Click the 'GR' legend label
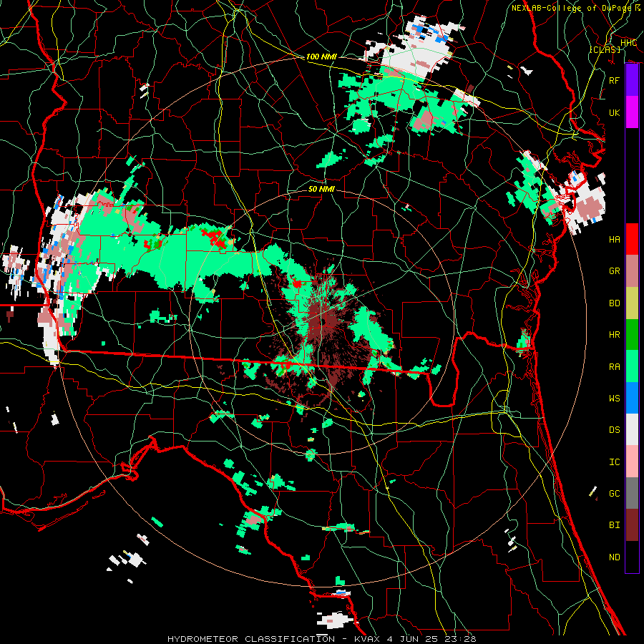Image resolution: width=644 pixels, height=644 pixels. (614, 271)
